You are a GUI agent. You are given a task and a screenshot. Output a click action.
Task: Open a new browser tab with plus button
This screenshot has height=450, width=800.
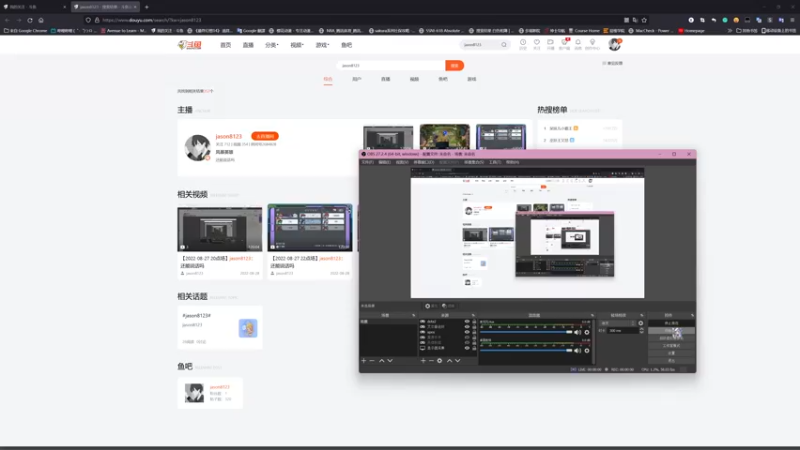pos(146,7)
